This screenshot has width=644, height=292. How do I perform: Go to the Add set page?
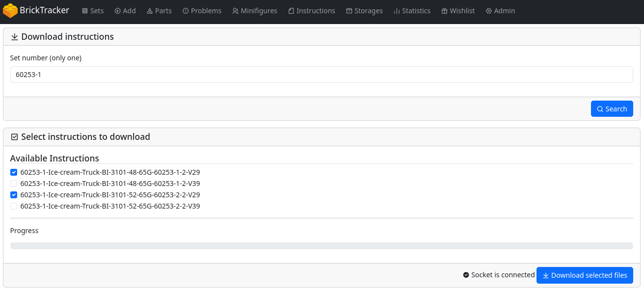point(125,11)
